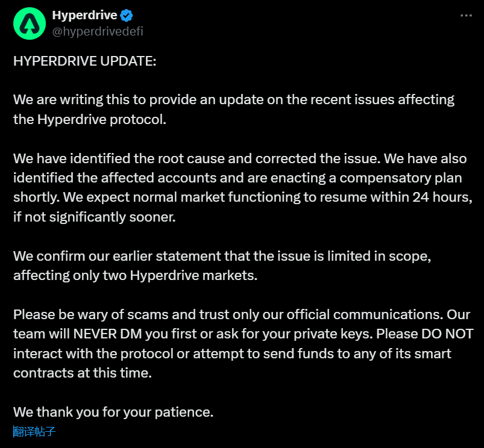
Task: Click the "HYPERDRIVE UPDATE:" heading text
Action: 84,62
